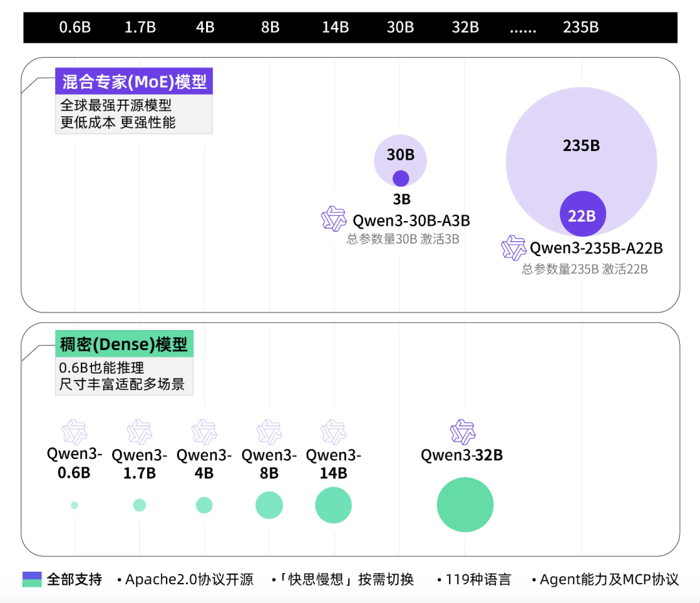Select 8B in the black header bar

coord(270,27)
